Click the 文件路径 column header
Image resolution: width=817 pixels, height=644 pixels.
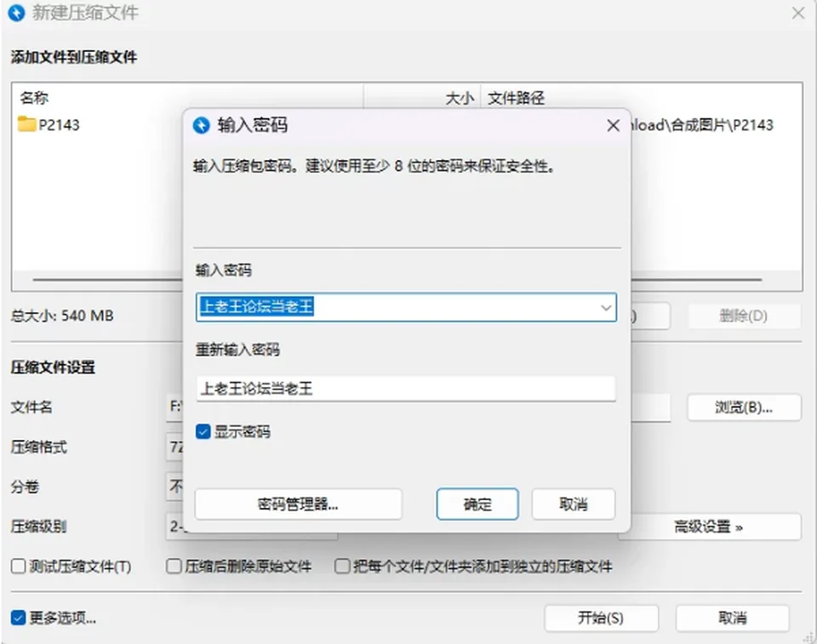pyautogui.click(x=516, y=98)
